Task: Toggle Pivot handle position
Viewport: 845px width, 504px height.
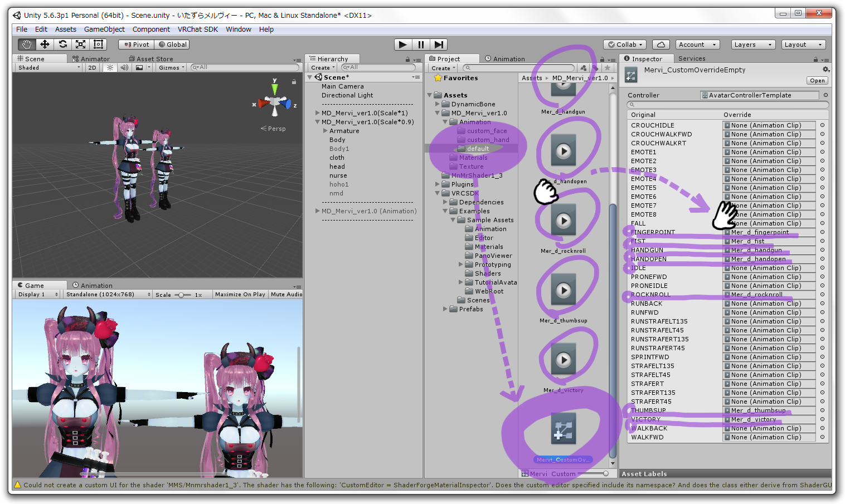Action: click(x=137, y=45)
